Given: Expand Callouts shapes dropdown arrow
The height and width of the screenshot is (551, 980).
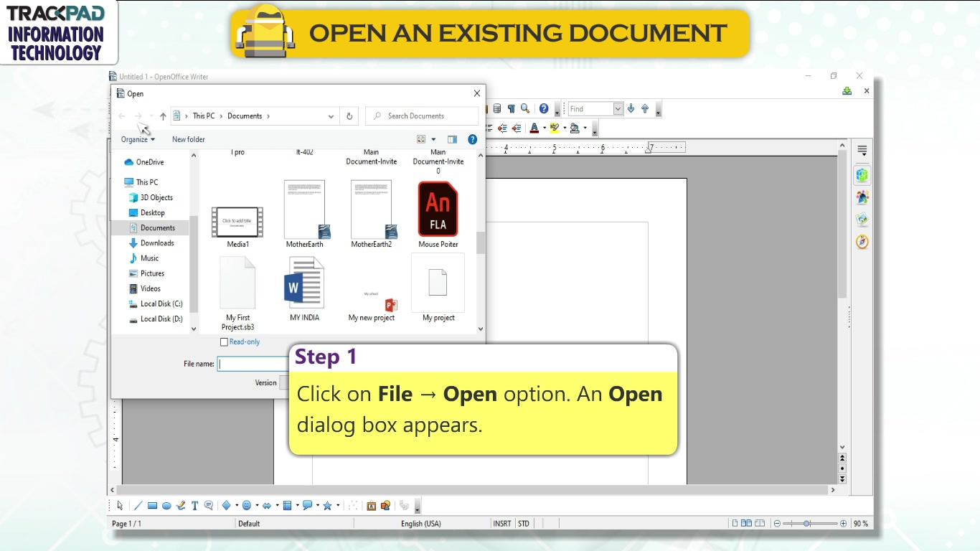Looking at the screenshot, I should pyautogui.click(x=318, y=506).
